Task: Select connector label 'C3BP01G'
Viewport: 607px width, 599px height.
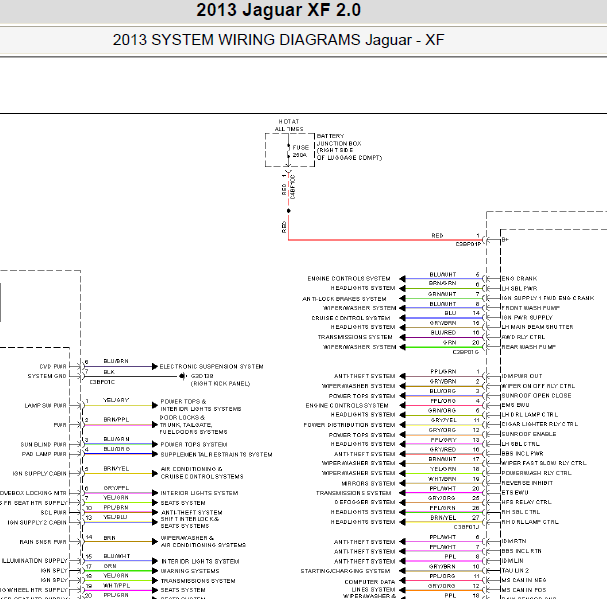Action: tap(465, 352)
